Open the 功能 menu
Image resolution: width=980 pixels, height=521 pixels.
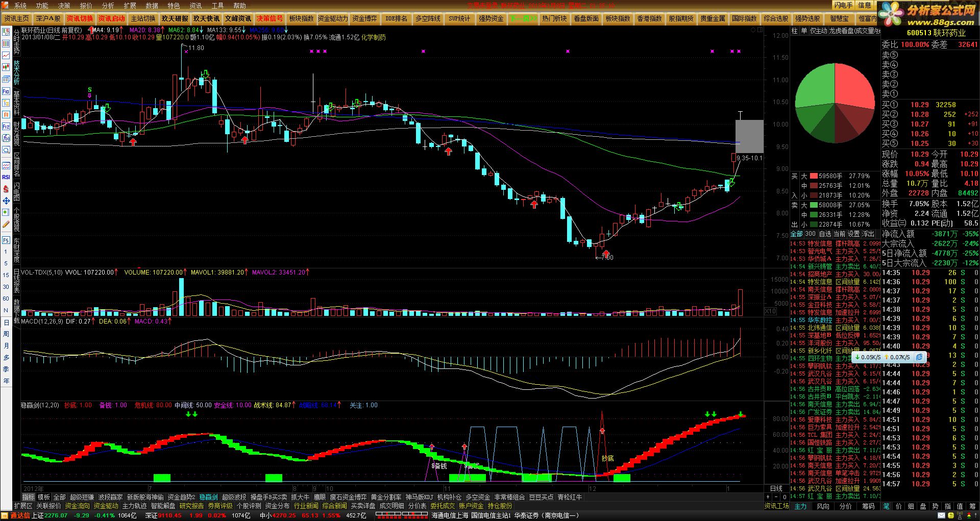click(42, 6)
